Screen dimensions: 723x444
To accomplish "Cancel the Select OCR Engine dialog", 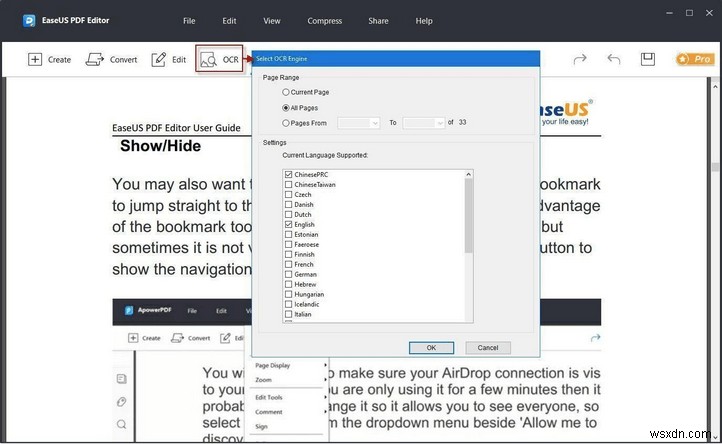I will (x=487, y=348).
